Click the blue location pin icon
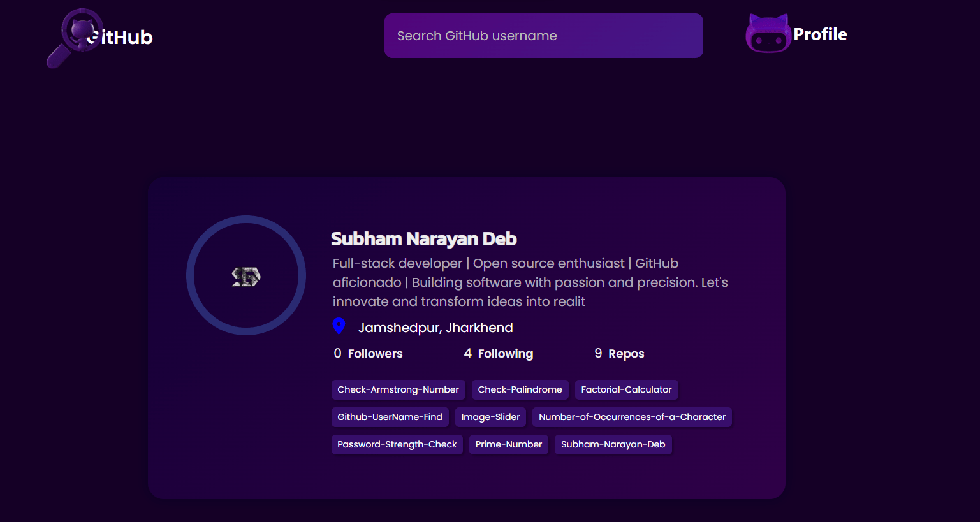The height and width of the screenshot is (522, 980). click(x=339, y=326)
